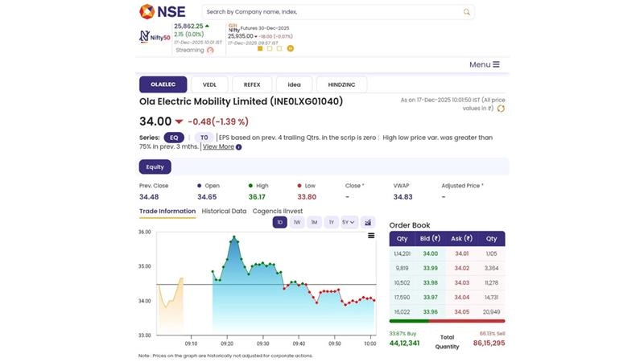Viewport: 644px width, 362px height.
Task: Open the advanced chart icon button
Action: (x=369, y=222)
